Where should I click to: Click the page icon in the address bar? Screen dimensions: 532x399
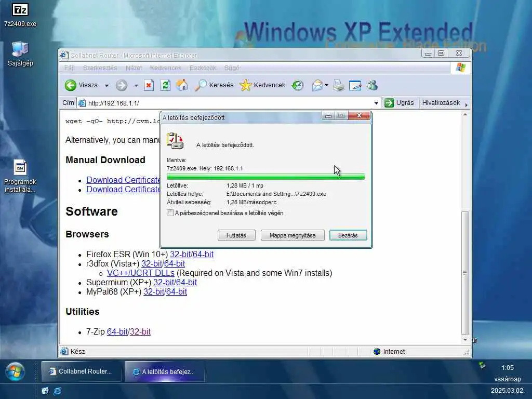[x=82, y=103]
